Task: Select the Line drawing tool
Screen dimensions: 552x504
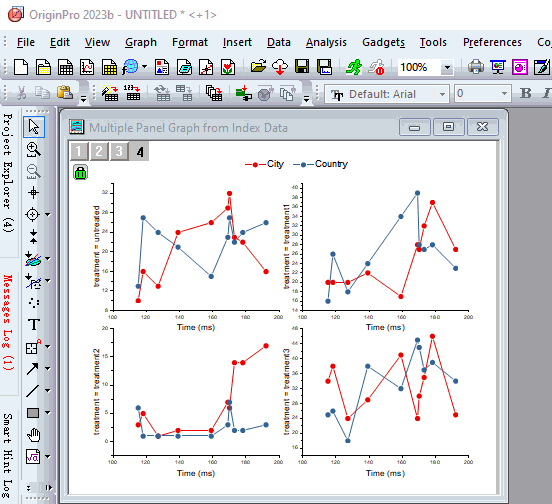Action: click(32, 391)
